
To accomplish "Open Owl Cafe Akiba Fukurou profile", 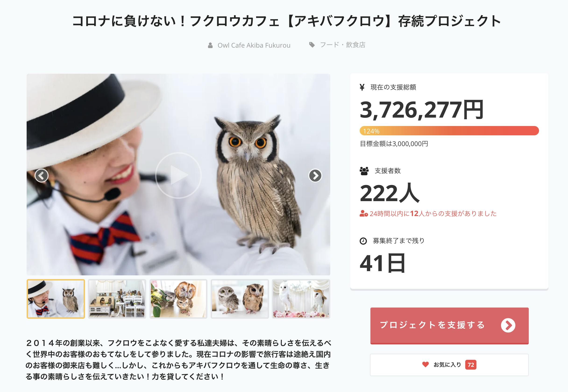I will (x=254, y=45).
